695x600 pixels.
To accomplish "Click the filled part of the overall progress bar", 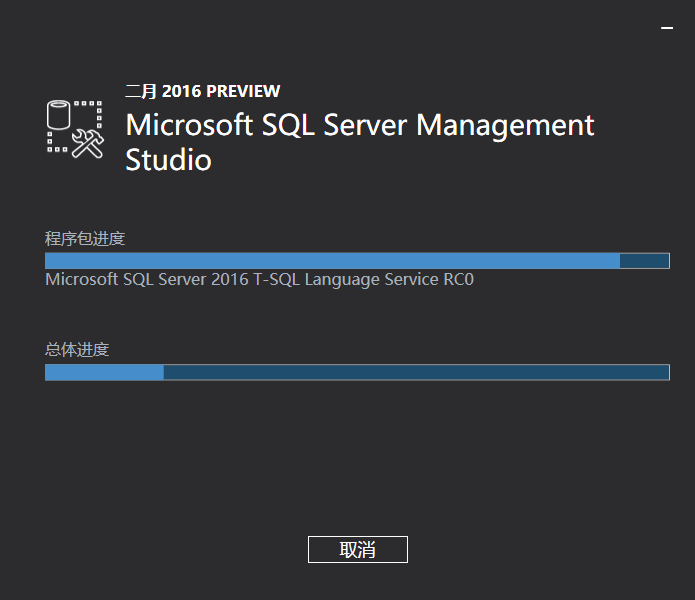I will pyautogui.click(x=104, y=372).
